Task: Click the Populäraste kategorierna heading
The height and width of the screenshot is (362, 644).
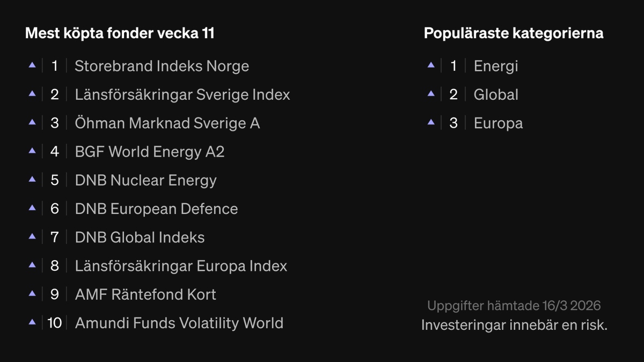Action: pos(513,33)
